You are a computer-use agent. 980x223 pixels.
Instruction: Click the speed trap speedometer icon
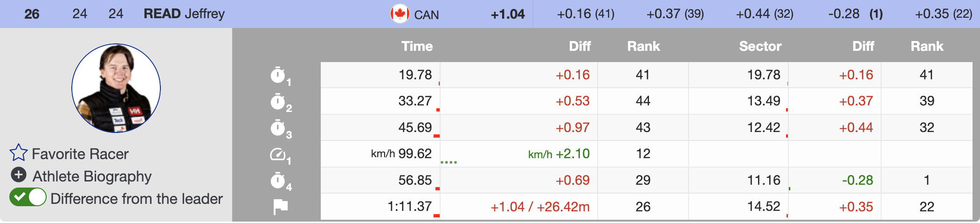[278, 154]
